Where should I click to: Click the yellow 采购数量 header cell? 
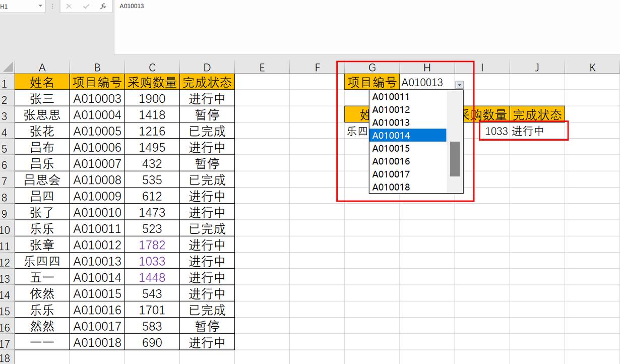point(152,82)
